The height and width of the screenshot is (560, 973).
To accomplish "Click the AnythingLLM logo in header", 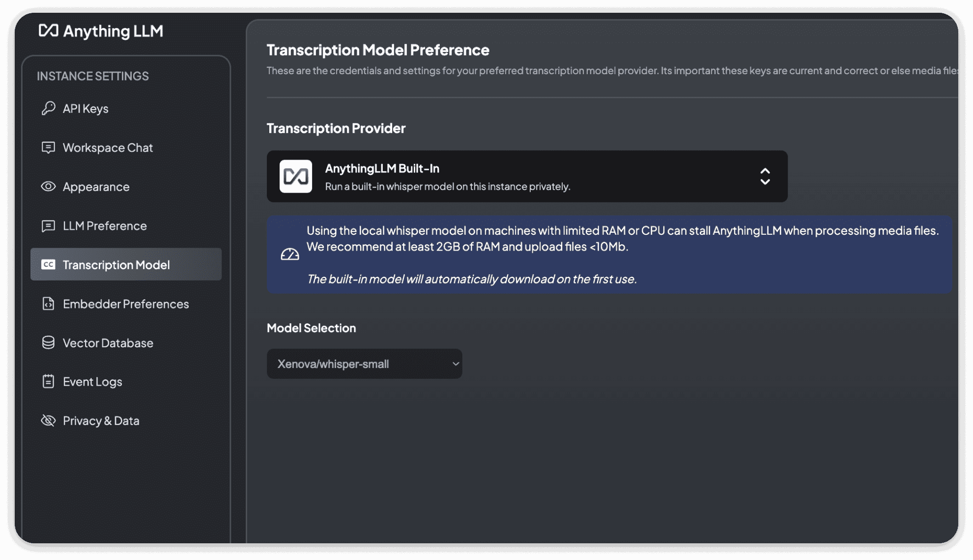I will point(101,31).
